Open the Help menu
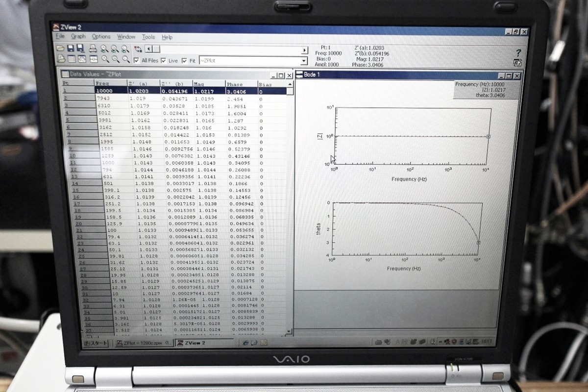The width and height of the screenshot is (588, 392). tap(167, 37)
